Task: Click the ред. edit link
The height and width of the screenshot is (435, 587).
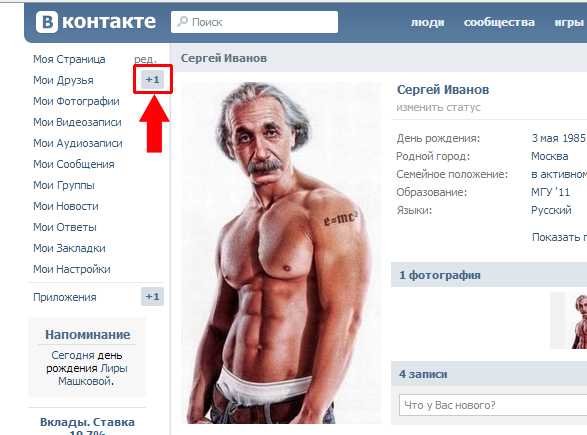Action: [146, 59]
